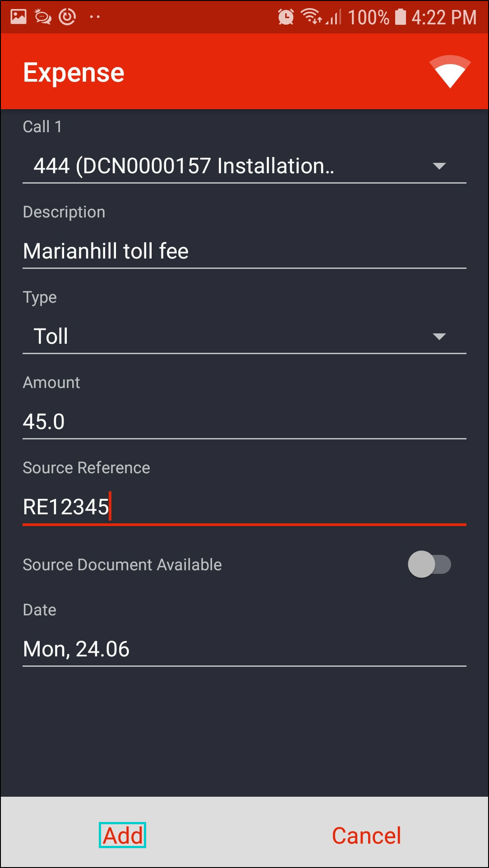The height and width of the screenshot is (868, 489).
Task: Tap the image notification icon in status bar
Action: [x=18, y=17]
